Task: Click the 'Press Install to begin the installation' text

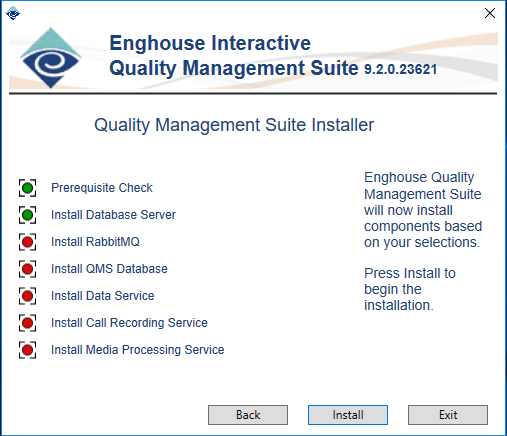Action: [x=410, y=289]
